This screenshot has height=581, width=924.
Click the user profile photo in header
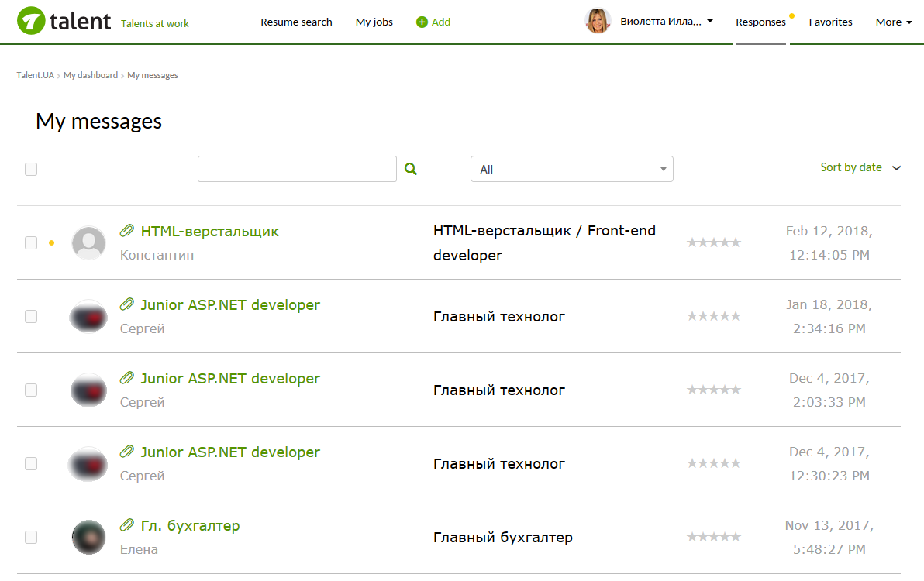(598, 22)
